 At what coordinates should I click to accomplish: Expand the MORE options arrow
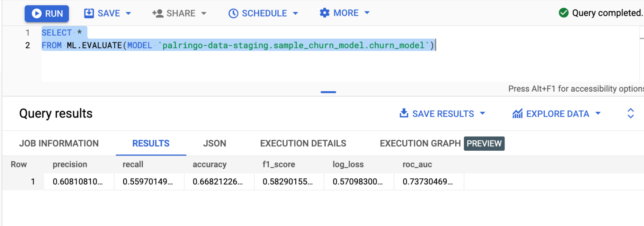(367, 13)
